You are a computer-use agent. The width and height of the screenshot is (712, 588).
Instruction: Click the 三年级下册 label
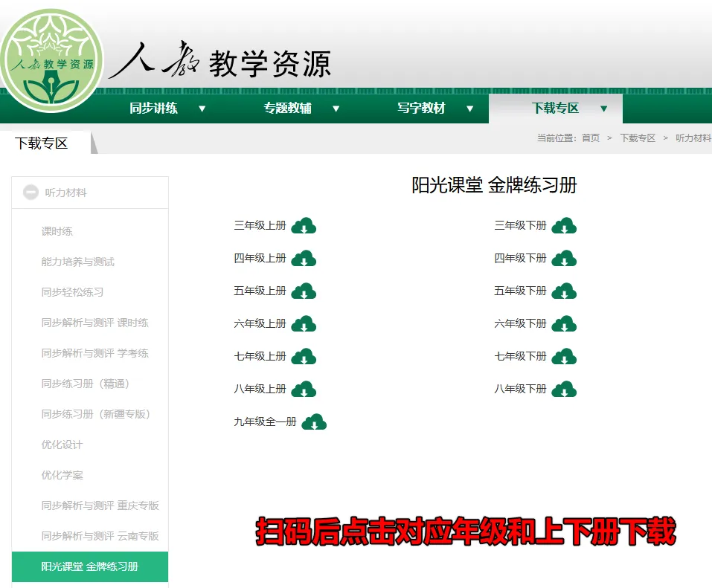[520, 225]
